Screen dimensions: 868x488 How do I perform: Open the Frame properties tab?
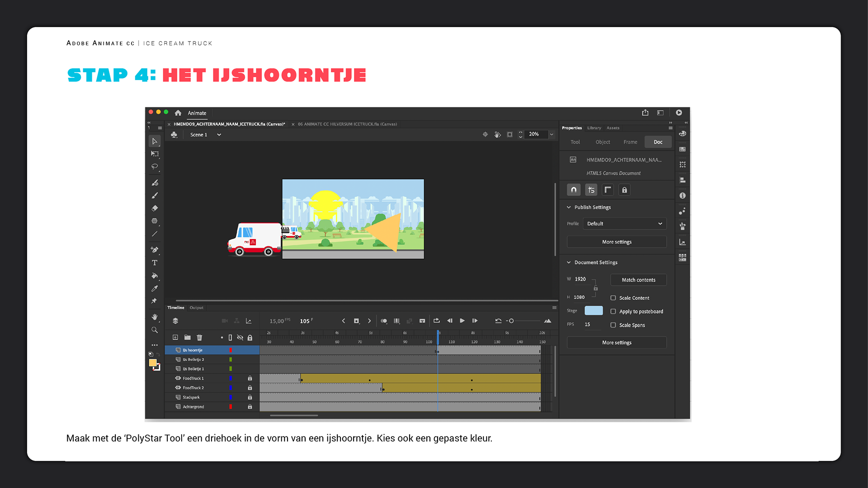pos(630,142)
